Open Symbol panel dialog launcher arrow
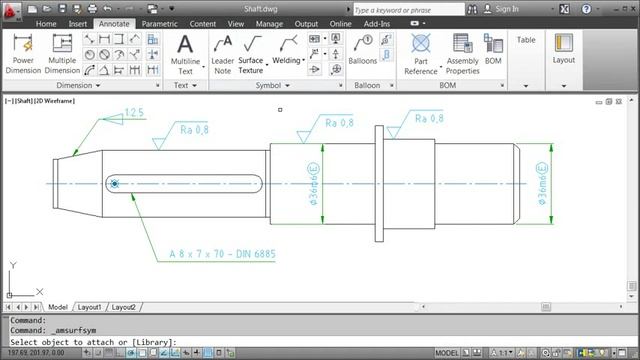 click(341, 85)
